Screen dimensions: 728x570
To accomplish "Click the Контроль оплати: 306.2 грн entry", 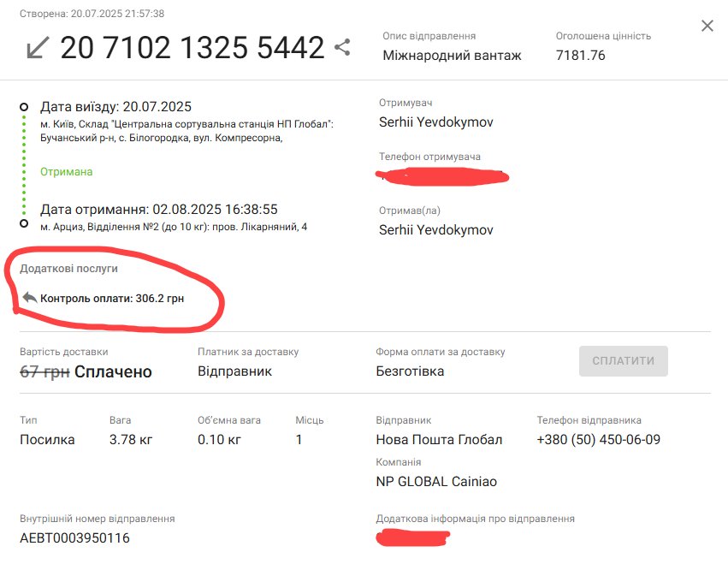I will (x=112, y=299).
